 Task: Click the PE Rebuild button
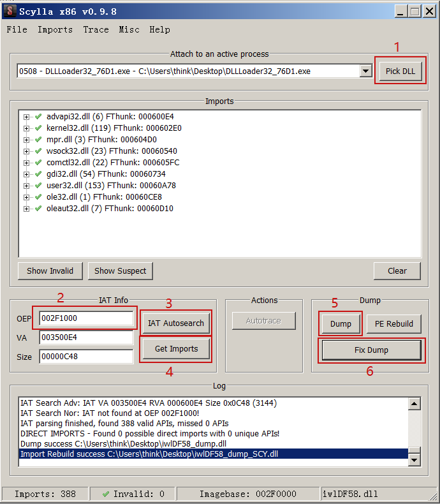(393, 323)
